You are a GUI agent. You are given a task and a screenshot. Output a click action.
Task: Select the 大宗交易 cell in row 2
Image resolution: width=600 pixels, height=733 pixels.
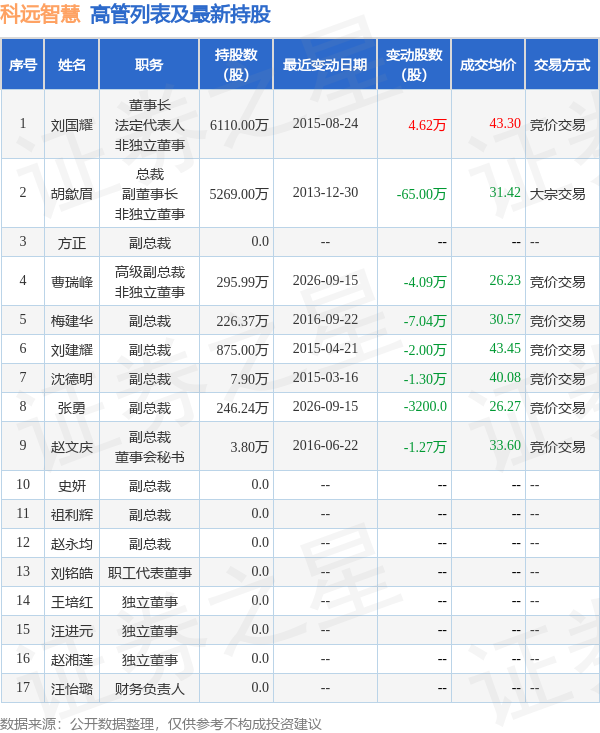pyautogui.click(x=557, y=194)
